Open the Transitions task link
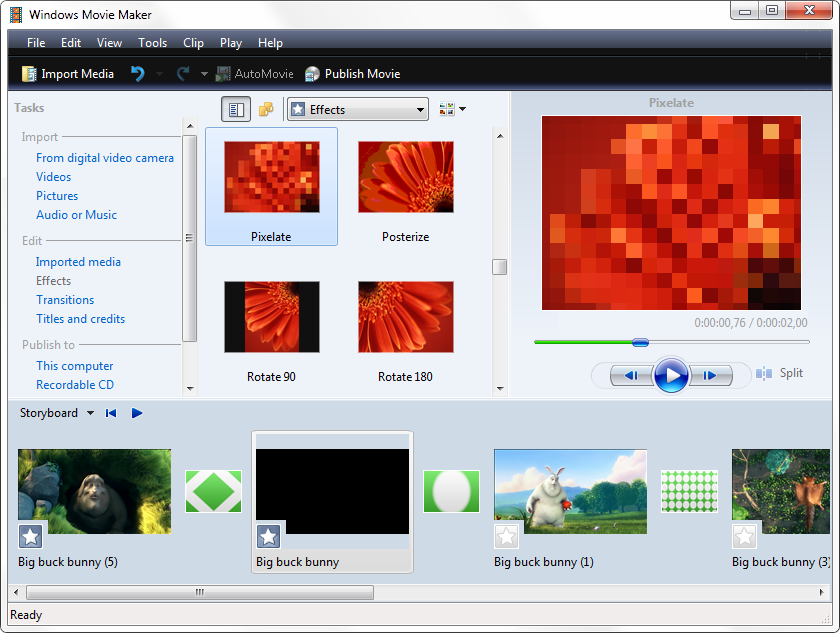This screenshot has width=840, height=633. (x=65, y=300)
